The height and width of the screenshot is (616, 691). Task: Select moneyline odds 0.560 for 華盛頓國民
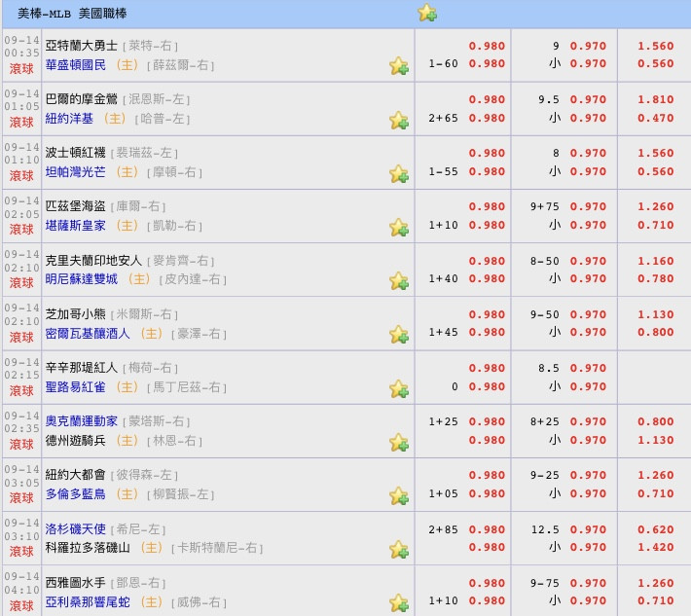[x=655, y=63]
